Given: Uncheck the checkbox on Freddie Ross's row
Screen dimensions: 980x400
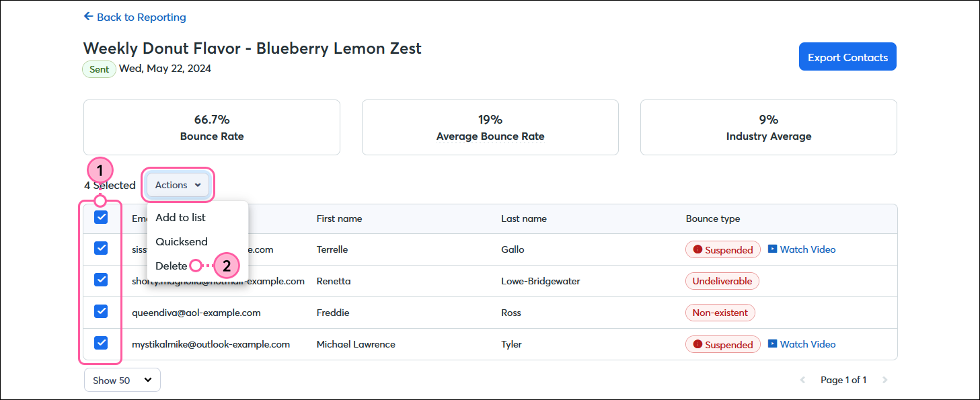Looking at the screenshot, I should coord(100,311).
